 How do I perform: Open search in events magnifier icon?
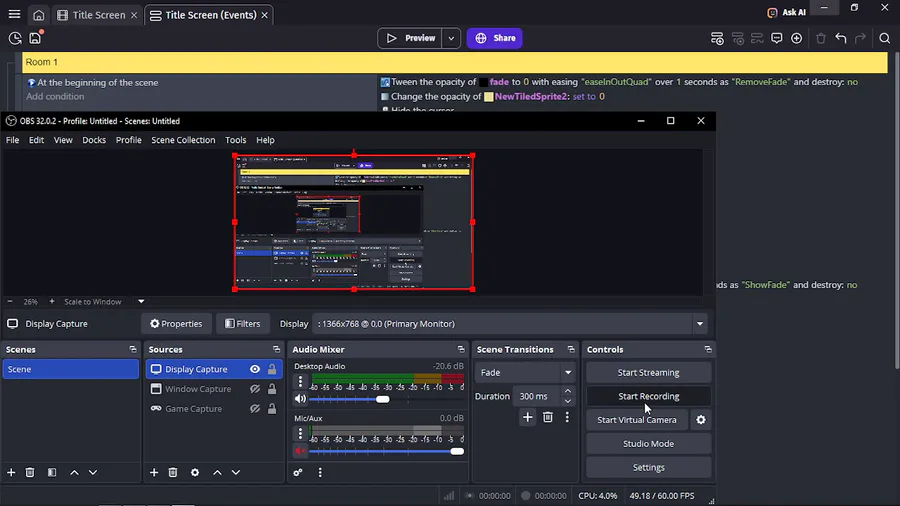[885, 38]
